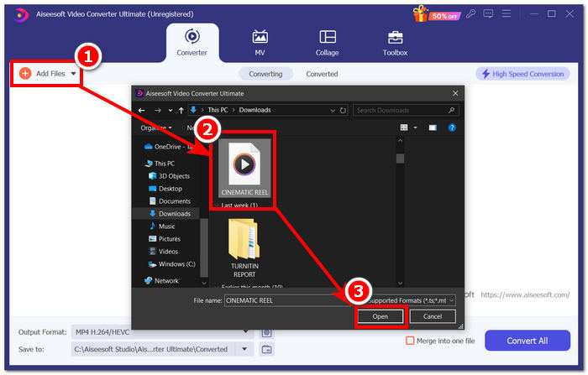The image size is (588, 375).
Task: Change the file view layout icon
Action: 404,128
